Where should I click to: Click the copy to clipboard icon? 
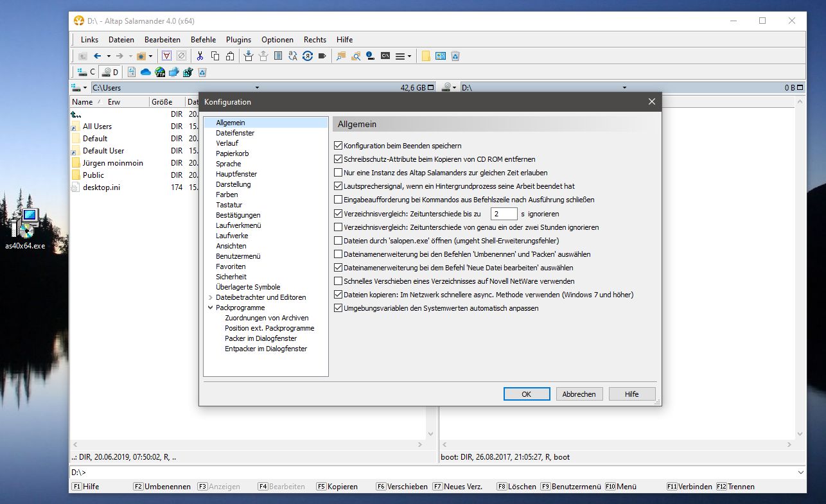coord(215,56)
